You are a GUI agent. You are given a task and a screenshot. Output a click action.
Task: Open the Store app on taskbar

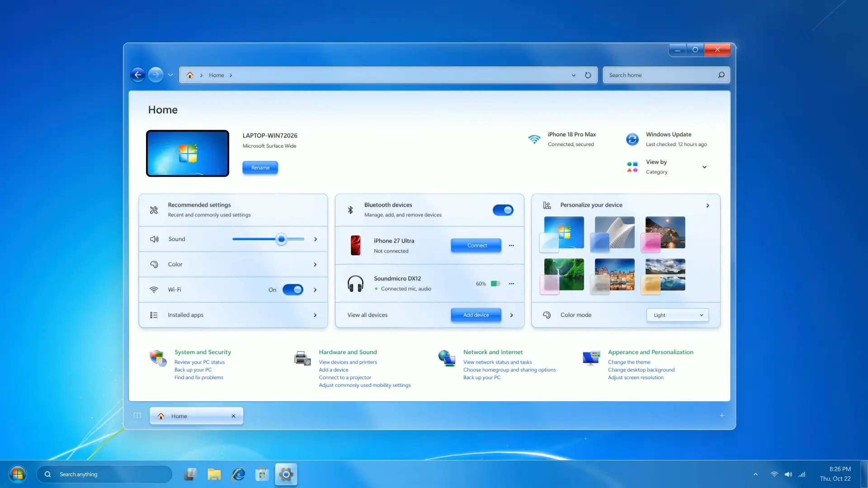click(x=262, y=474)
